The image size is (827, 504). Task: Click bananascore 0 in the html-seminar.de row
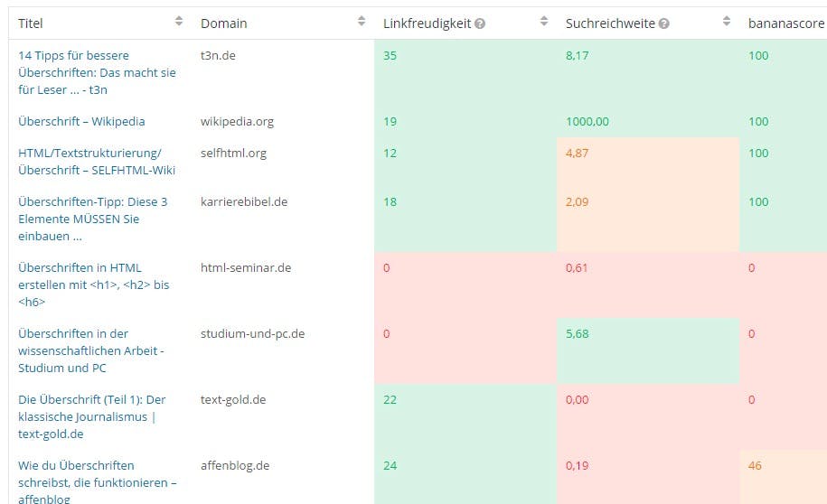(752, 268)
